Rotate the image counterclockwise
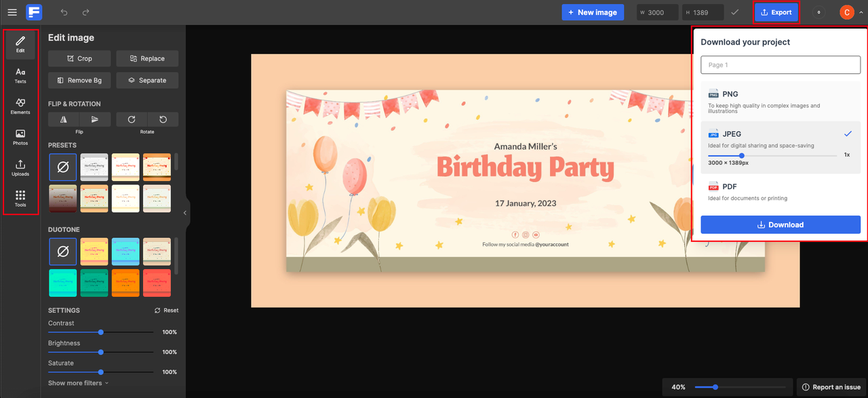Screen dimensions: 868x398 pyautogui.click(x=163, y=119)
